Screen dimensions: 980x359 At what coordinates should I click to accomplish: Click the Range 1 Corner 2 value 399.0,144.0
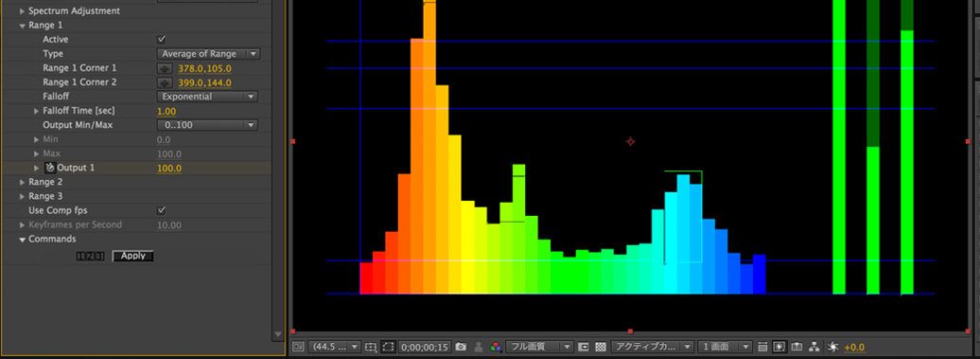pos(205,82)
